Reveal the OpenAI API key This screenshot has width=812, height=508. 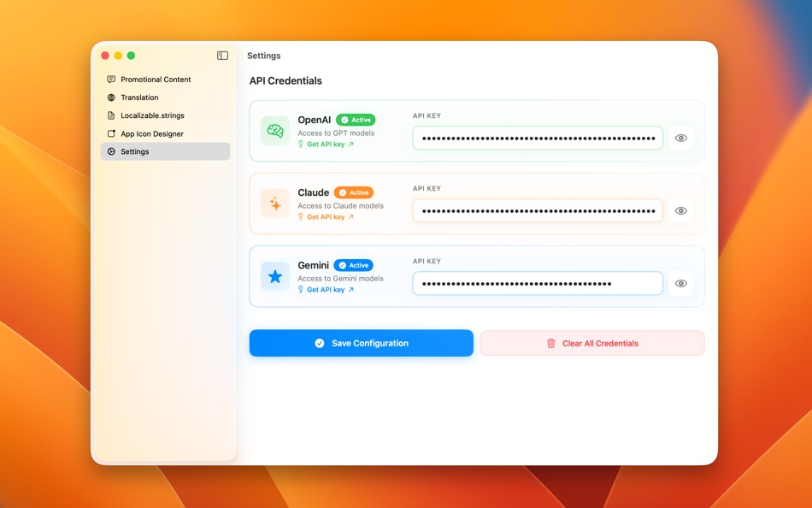point(681,138)
